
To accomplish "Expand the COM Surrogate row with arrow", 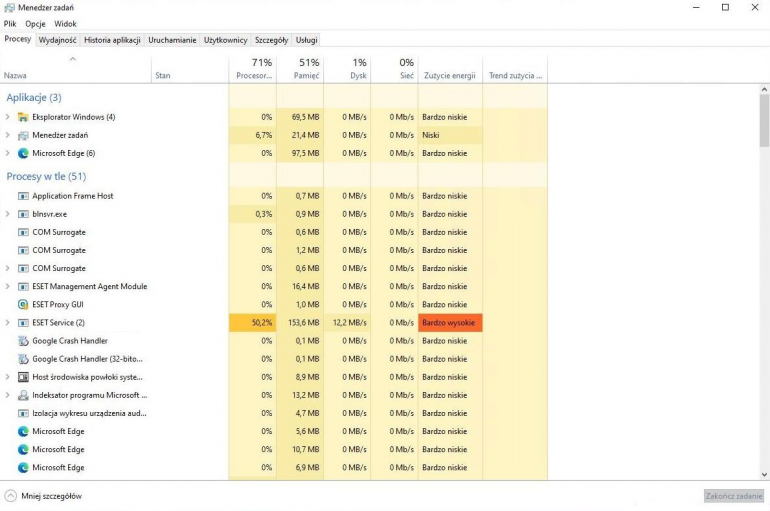I will click(x=7, y=268).
